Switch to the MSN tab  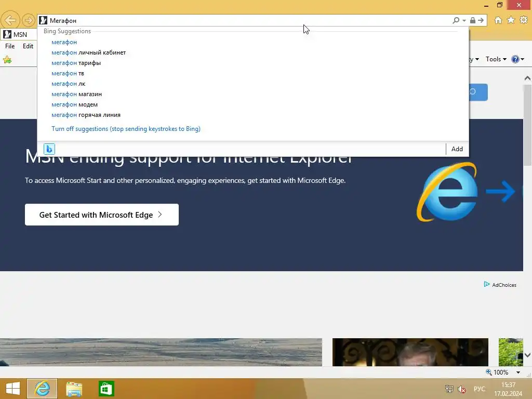pyautogui.click(x=19, y=35)
